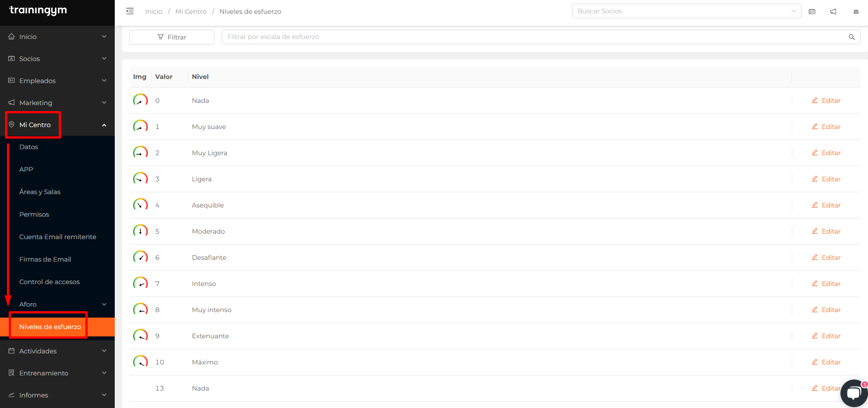Viewport: 868px width, 408px height.
Task: Click the Filtrar button
Action: [172, 37]
